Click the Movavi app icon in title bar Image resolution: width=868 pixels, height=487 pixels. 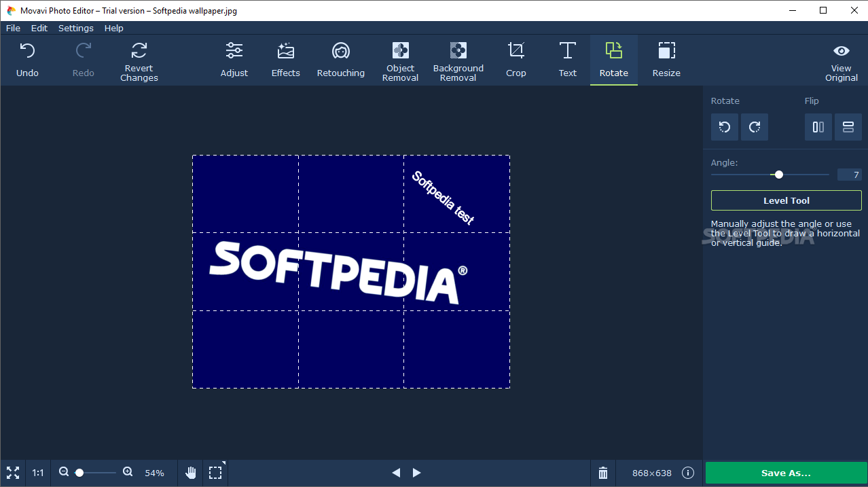click(11, 10)
